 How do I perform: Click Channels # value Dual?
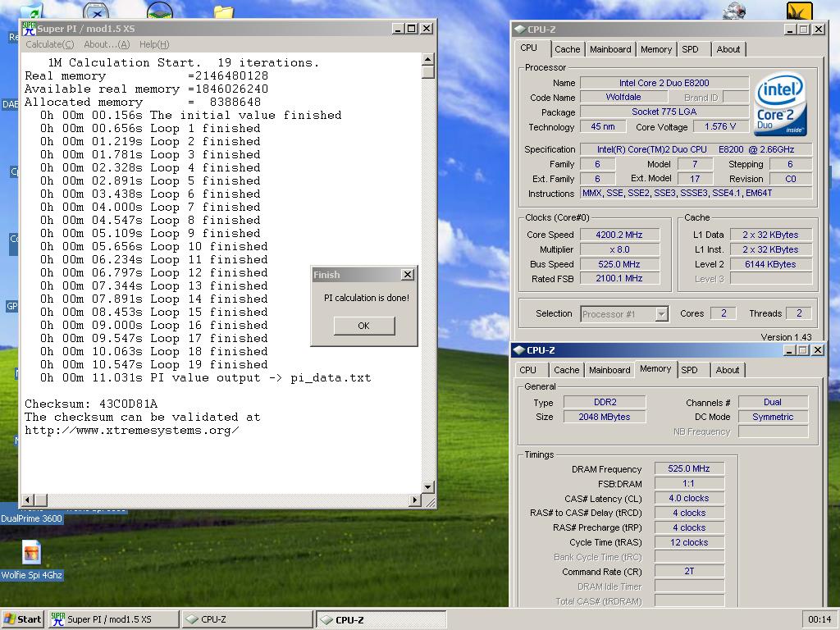pos(773,402)
